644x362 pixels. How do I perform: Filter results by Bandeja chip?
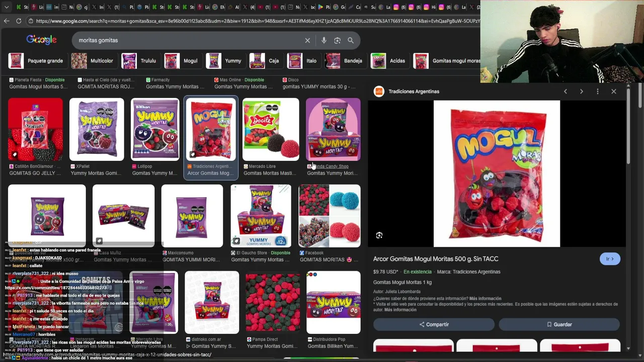point(344,61)
